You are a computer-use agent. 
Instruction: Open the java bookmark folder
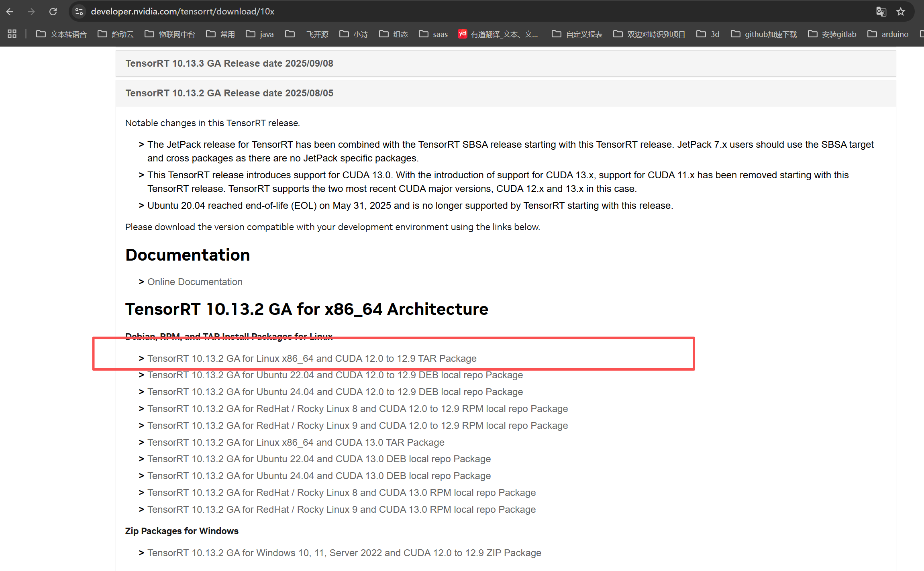(260, 34)
